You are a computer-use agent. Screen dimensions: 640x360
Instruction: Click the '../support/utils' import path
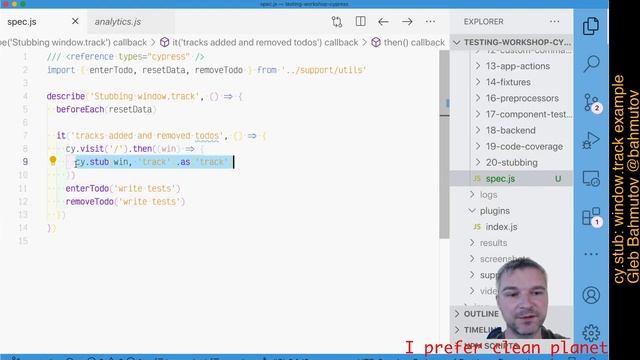324,70
